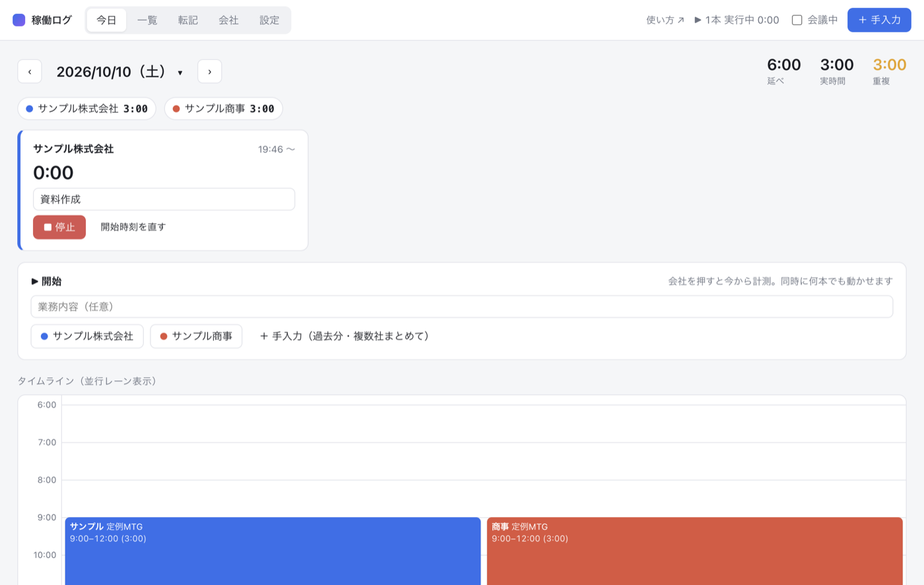Click 開始時刻を直す link
This screenshot has width=924, height=585.
pos(133,227)
